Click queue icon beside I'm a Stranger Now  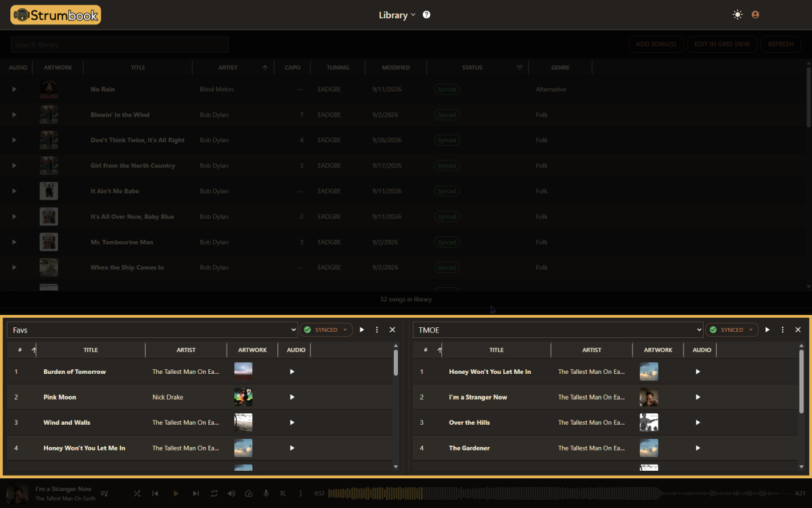click(104, 494)
